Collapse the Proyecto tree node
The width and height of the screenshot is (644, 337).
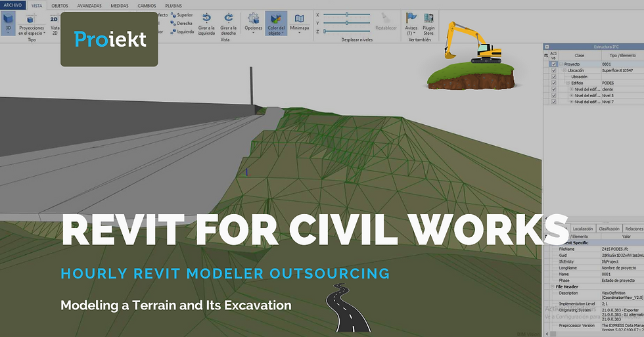click(561, 64)
